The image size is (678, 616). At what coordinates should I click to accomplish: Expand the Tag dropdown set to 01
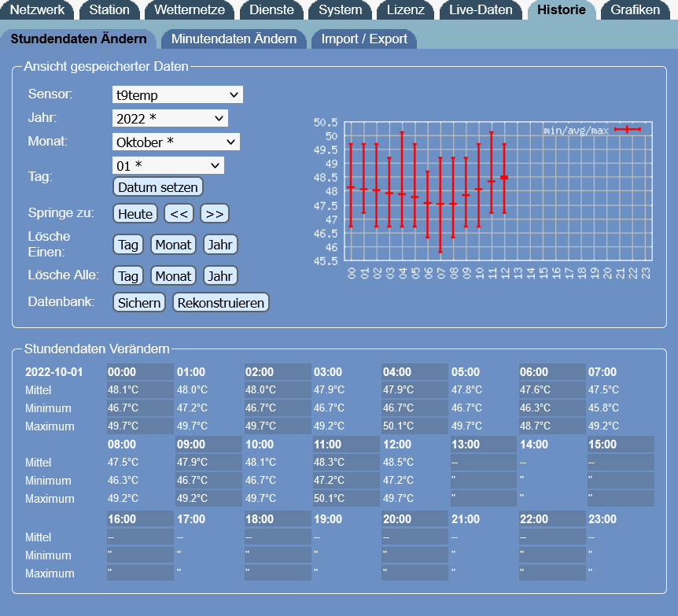(x=168, y=166)
